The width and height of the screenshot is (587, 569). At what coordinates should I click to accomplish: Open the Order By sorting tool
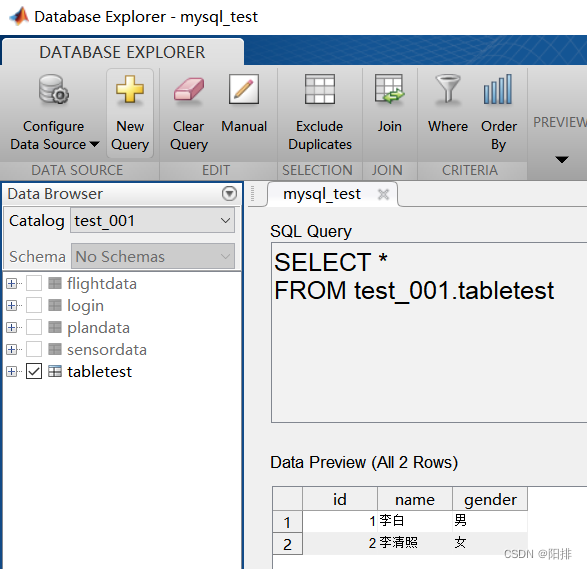click(x=498, y=113)
